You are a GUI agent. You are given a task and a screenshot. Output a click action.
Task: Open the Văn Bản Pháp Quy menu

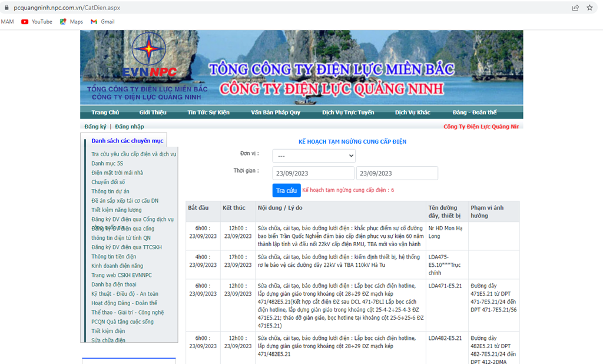point(276,112)
